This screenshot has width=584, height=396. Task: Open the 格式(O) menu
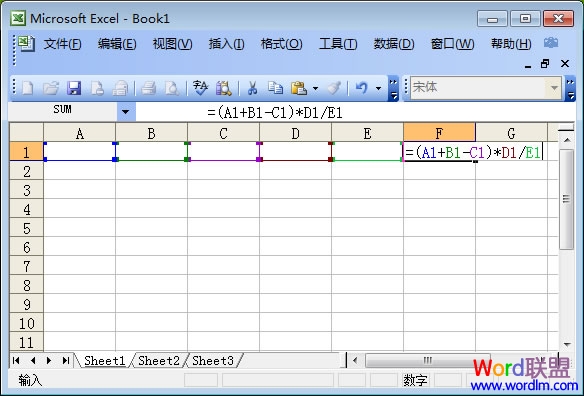click(x=281, y=44)
